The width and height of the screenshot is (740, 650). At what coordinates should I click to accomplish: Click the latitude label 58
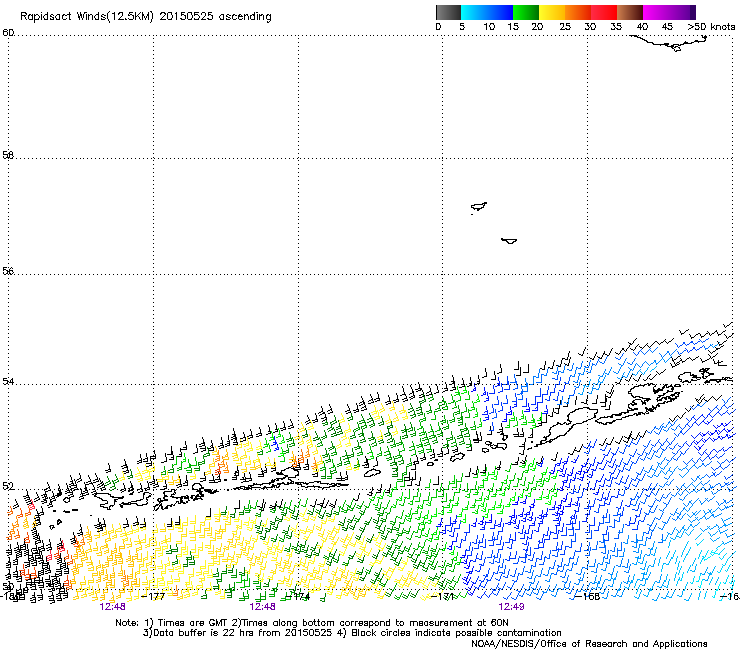coord(8,155)
